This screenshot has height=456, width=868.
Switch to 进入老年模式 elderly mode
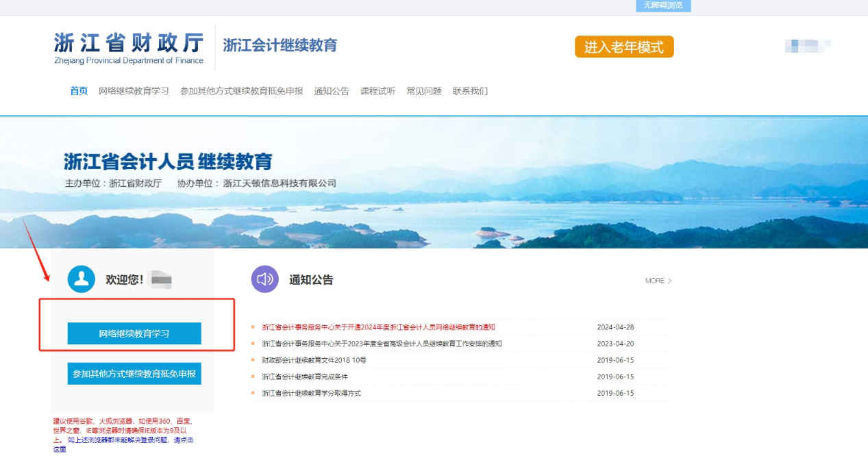click(x=623, y=47)
